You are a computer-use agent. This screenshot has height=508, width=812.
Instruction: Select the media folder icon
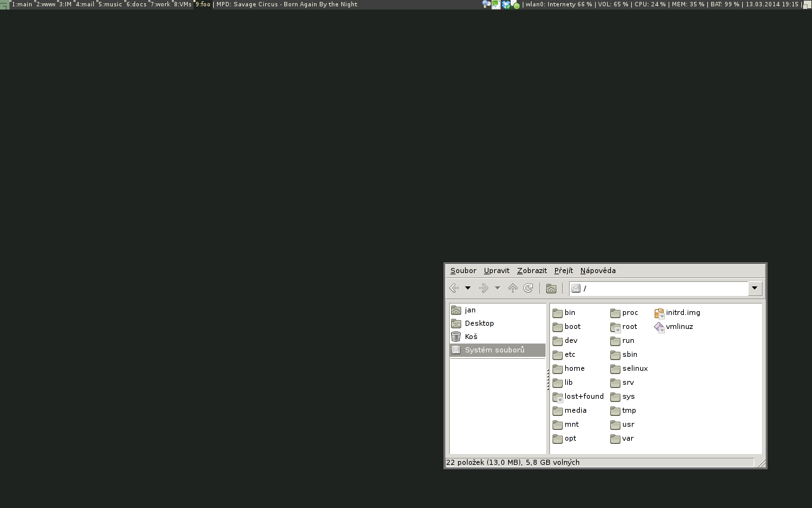click(558, 410)
